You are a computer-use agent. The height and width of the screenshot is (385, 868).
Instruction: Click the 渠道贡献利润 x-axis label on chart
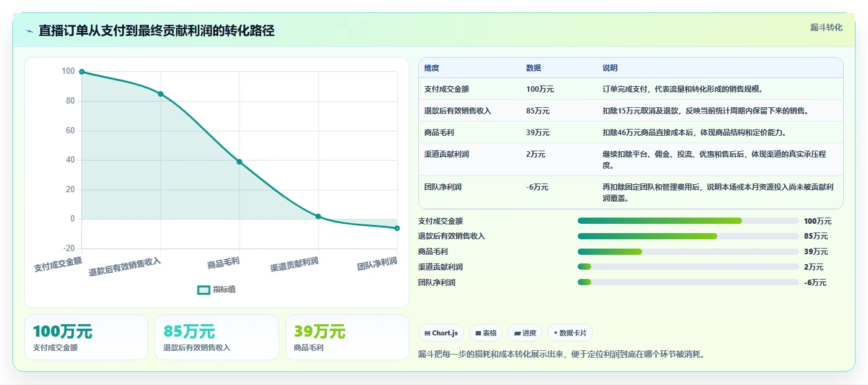(295, 265)
